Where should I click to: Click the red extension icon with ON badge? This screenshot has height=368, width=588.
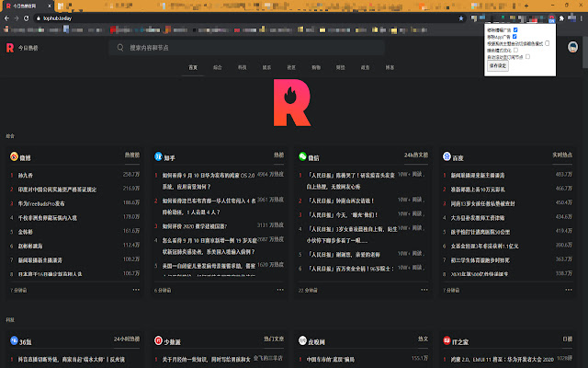[x=551, y=18]
